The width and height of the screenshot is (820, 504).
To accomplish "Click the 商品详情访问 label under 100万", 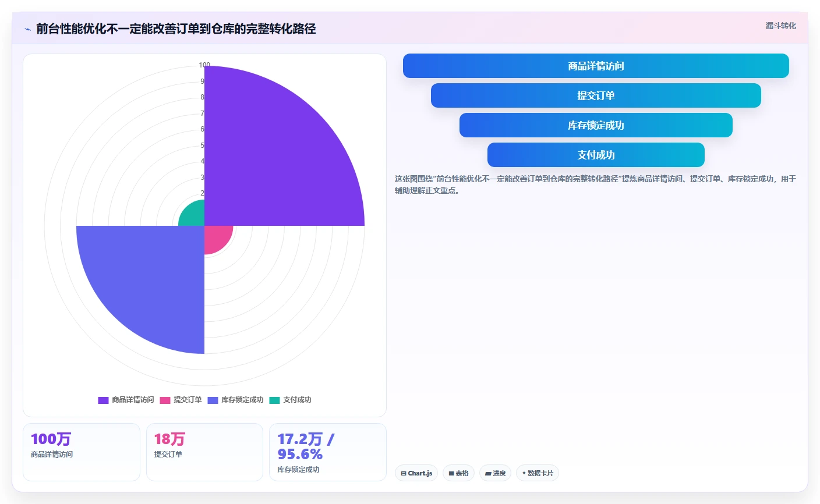I will 52,455.
